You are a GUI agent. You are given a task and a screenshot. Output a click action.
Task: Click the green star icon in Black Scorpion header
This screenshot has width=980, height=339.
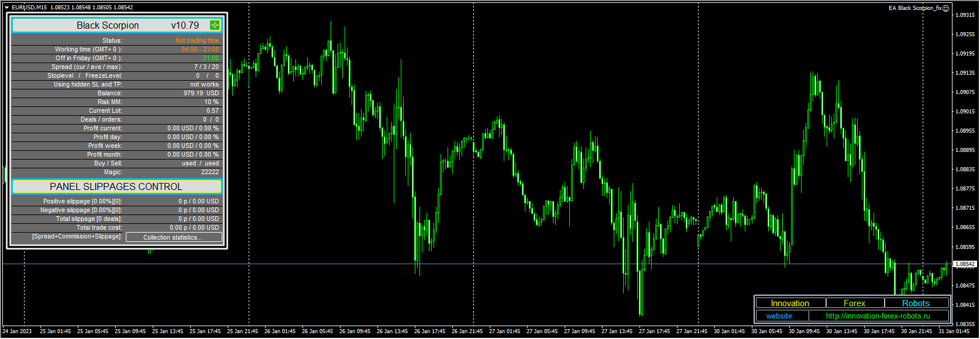coord(215,25)
